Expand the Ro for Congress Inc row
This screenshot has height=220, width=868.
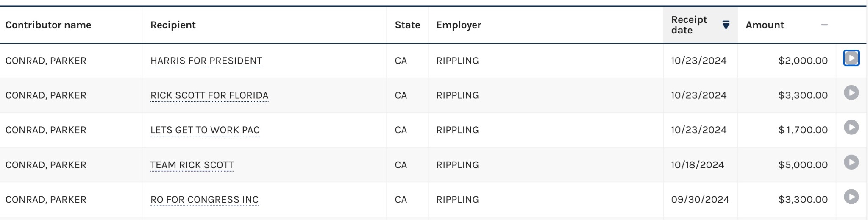[851, 197]
